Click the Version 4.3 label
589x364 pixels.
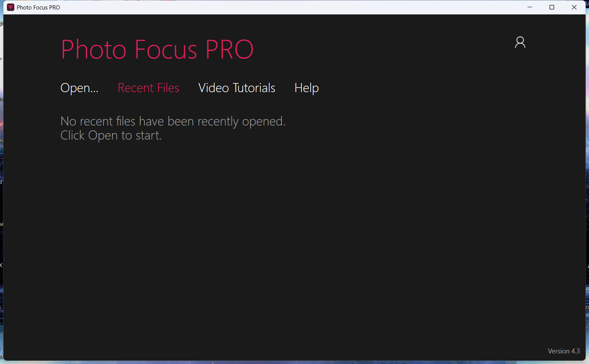[x=564, y=351]
